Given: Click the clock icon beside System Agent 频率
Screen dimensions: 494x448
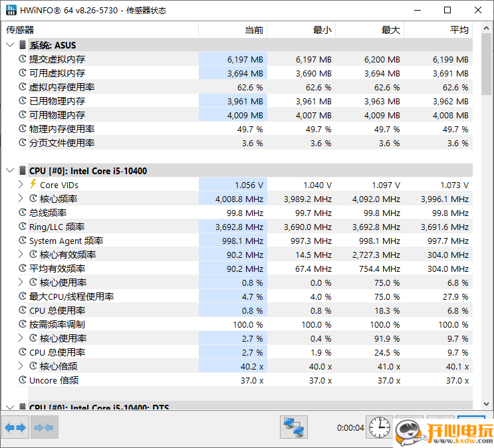Looking at the screenshot, I should point(23,241).
